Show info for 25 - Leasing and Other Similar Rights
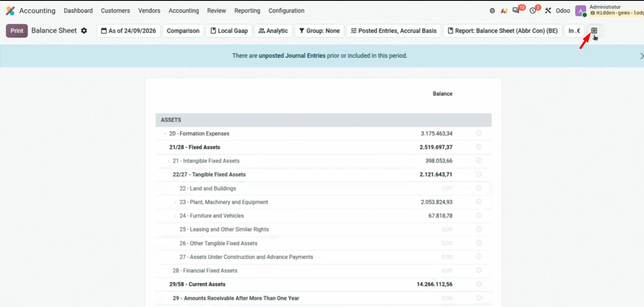644x307 pixels. point(479,229)
